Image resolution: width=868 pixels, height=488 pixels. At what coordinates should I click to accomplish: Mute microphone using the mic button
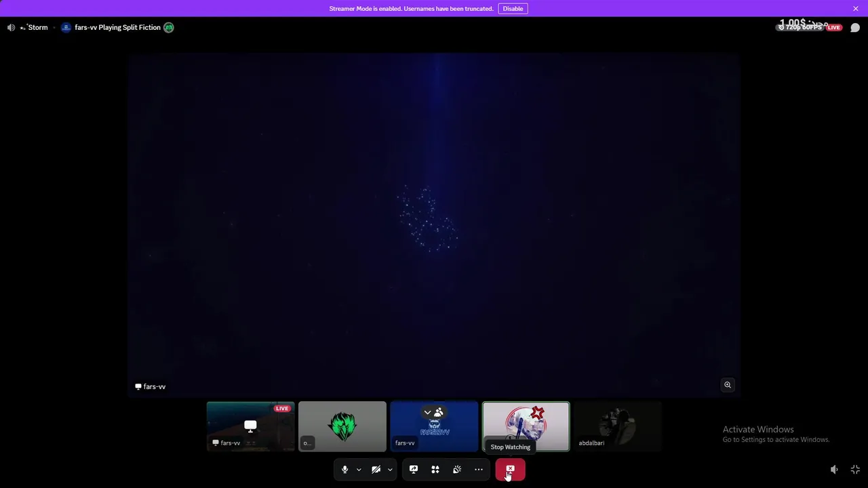(344, 470)
